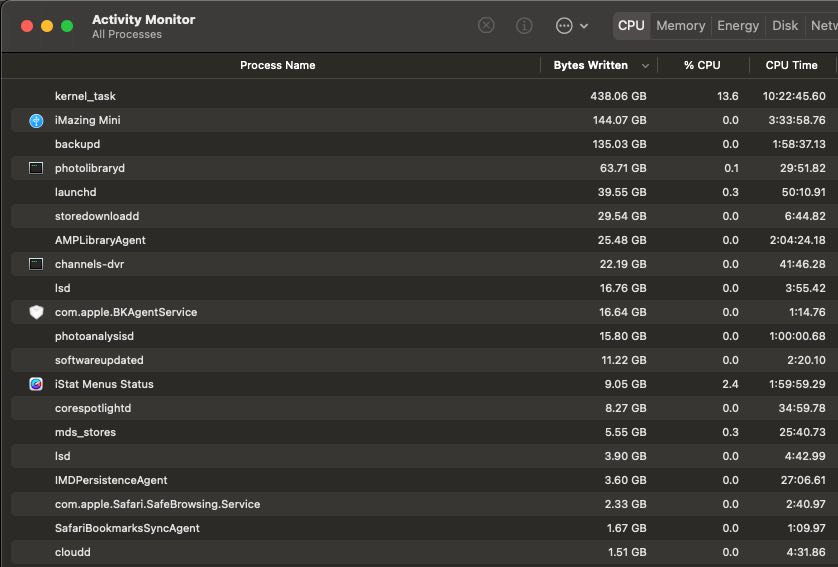The height and width of the screenshot is (567, 838).
Task: Select the launchd process row
Action: 424,192
